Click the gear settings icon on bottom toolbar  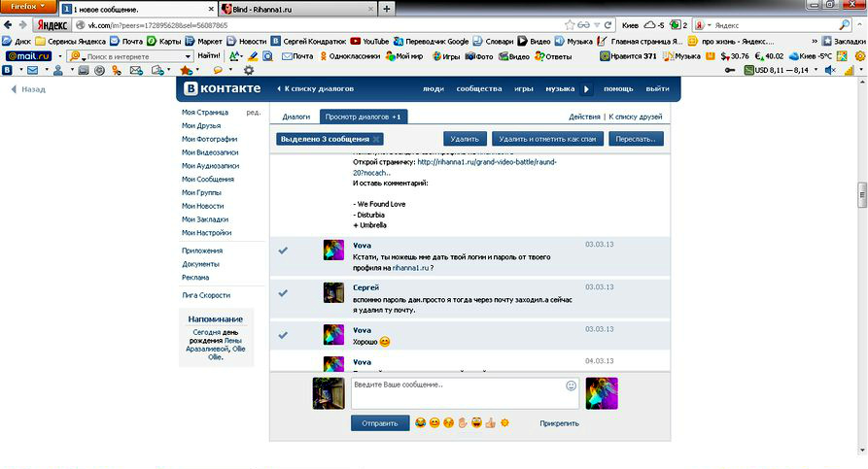pyautogui.click(x=249, y=70)
